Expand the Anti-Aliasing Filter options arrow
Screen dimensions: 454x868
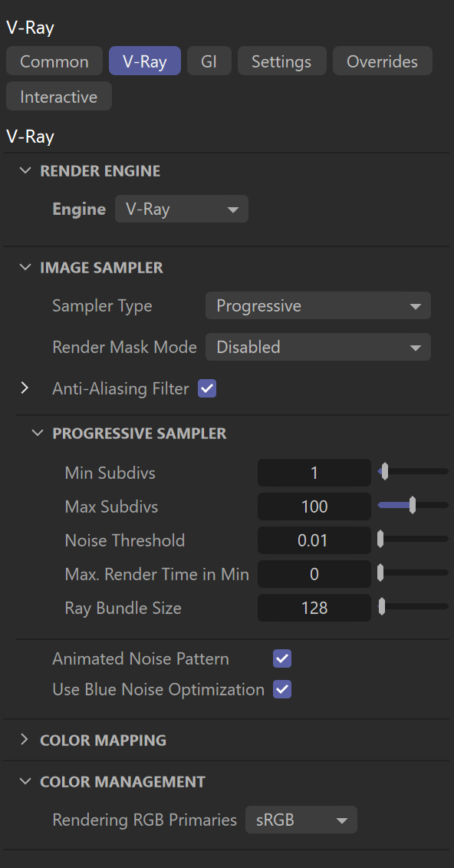(25, 388)
